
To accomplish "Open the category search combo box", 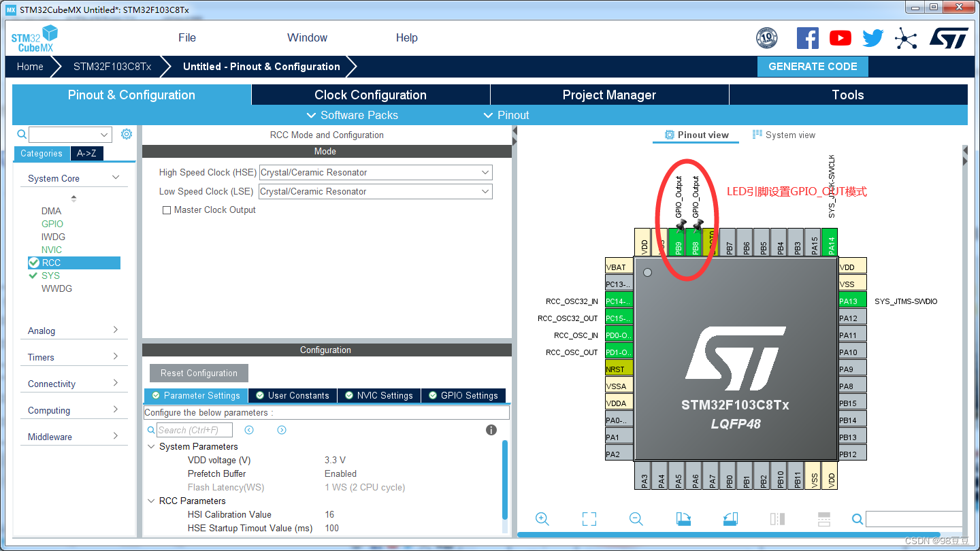I will pos(70,134).
